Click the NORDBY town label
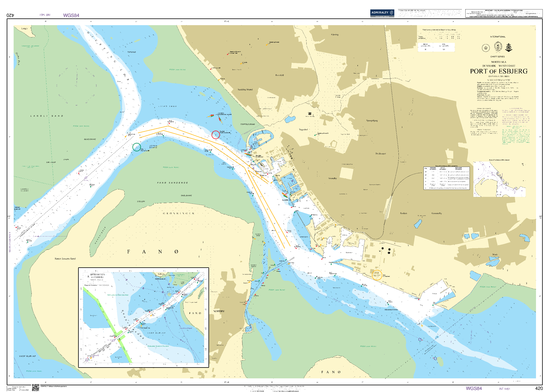The height and width of the screenshot is (392, 555). (219, 311)
